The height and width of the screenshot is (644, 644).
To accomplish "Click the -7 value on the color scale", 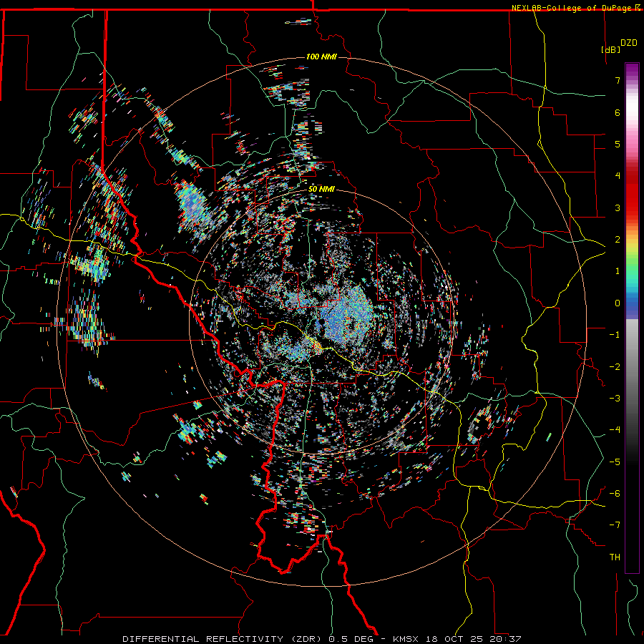I will 615,525.
